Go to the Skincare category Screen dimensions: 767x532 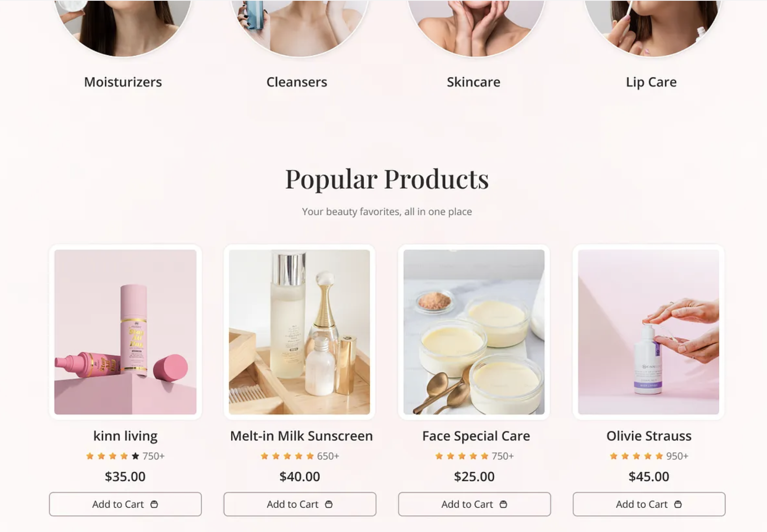[473, 82]
